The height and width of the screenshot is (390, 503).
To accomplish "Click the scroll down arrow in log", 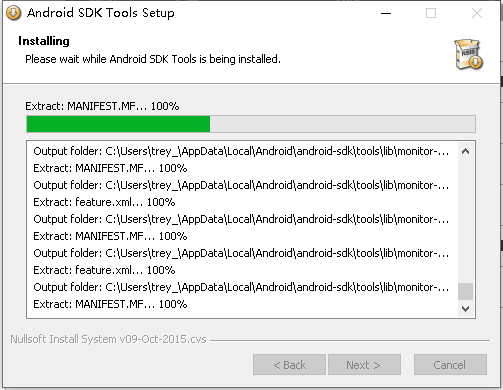I will coord(466,309).
